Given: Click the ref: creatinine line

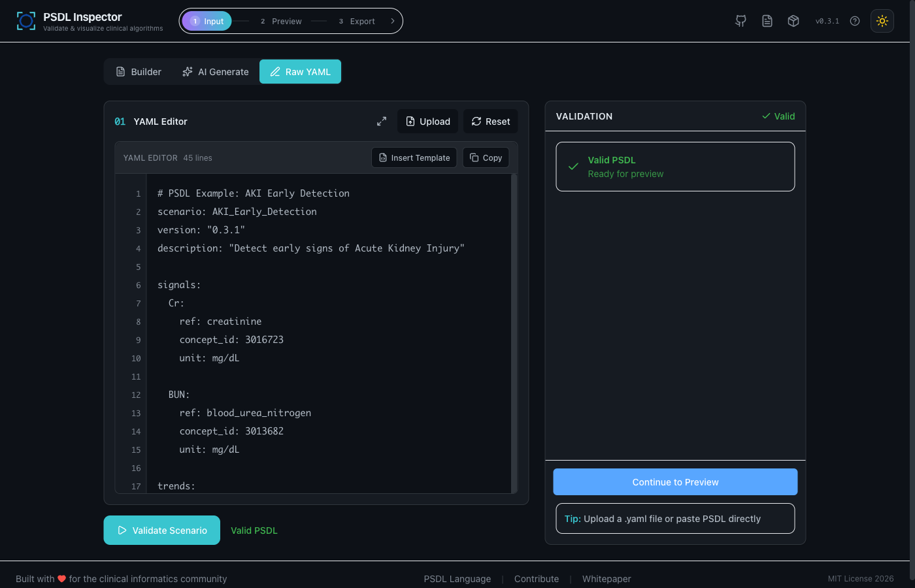Looking at the screenshot, I should [x=220, y=321].
